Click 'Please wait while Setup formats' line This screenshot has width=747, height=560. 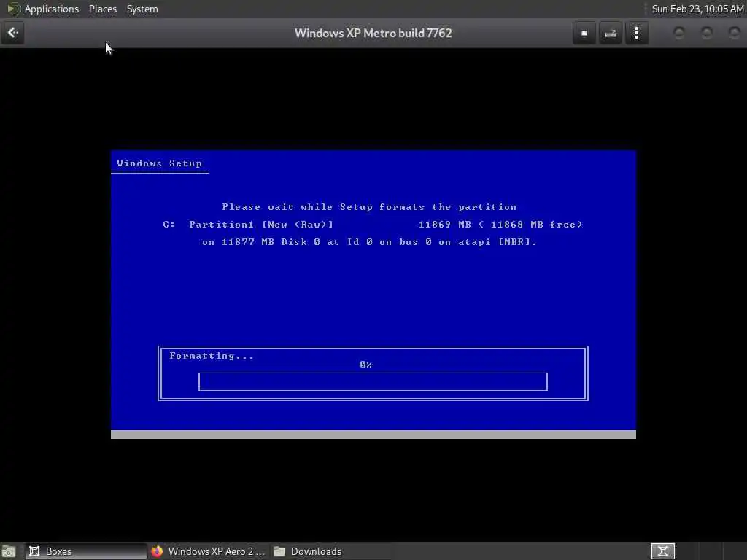(369, 206)
